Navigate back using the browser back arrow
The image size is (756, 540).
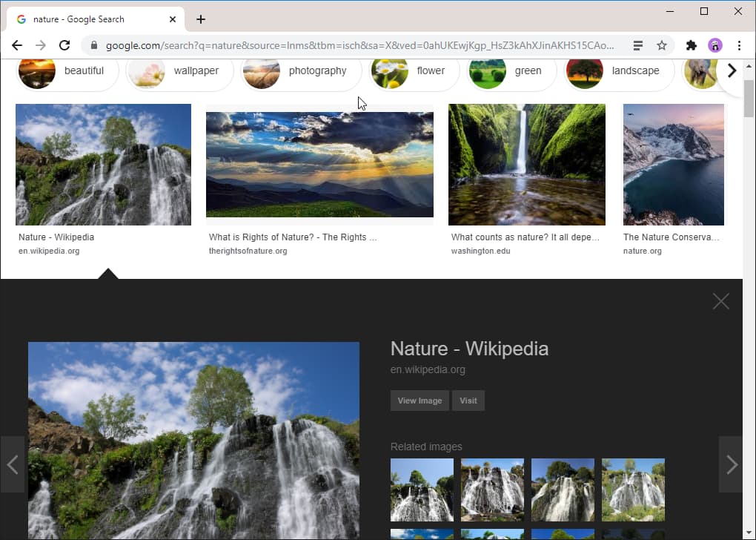click(x=16, y=45)
